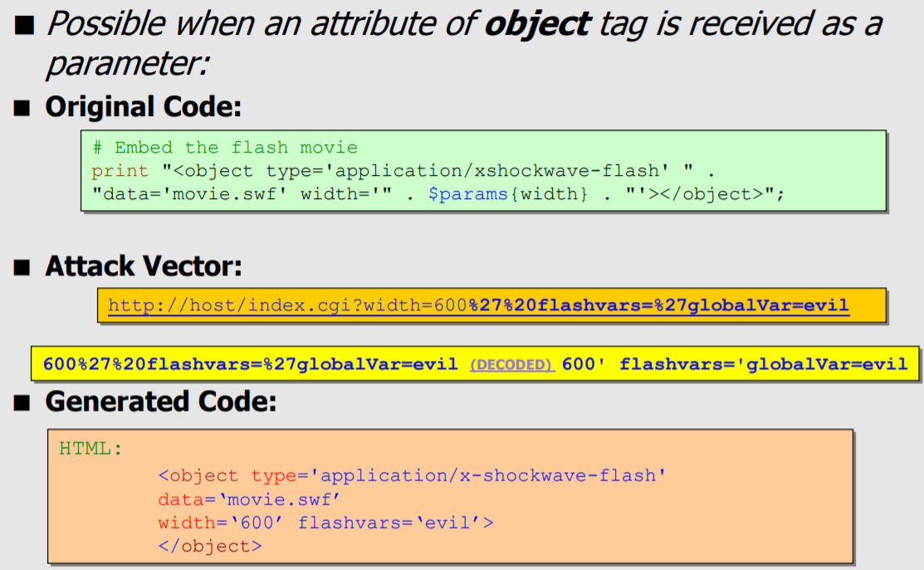Click the '# Embed the flash movie' comment
The image size is (924, 570).
[x=224, y=148]
